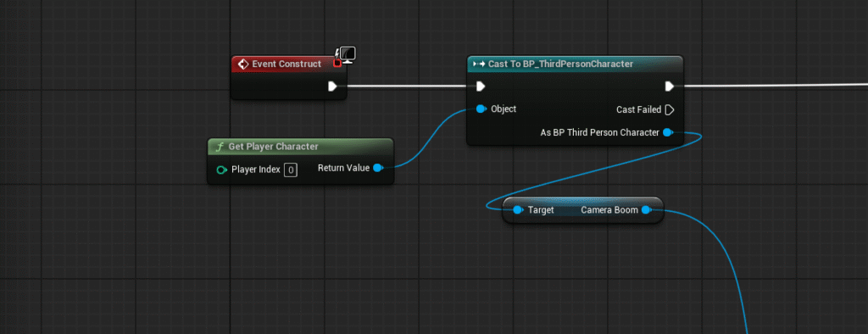Select the Event Construct node title
868x334 pixels.
287,64
